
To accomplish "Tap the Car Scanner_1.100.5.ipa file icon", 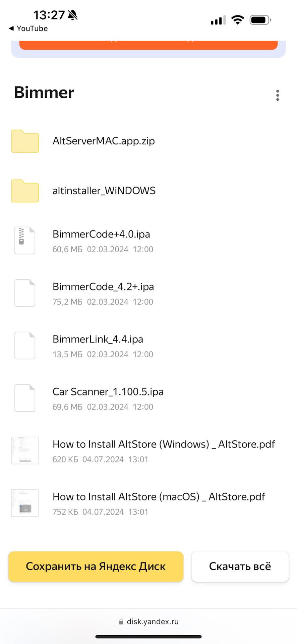I will 25,398.
